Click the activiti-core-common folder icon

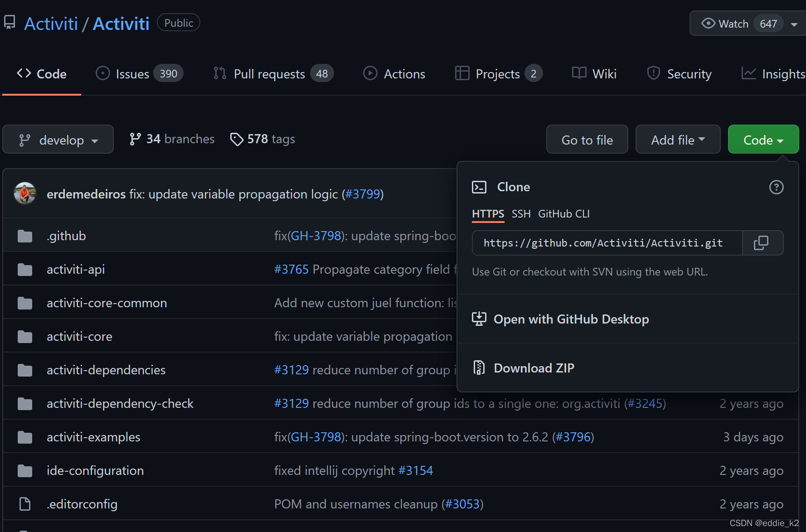[25, 303]
